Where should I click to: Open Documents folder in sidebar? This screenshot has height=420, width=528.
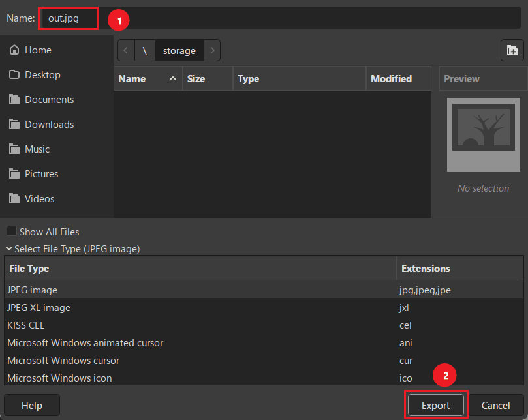click(49, 100)
